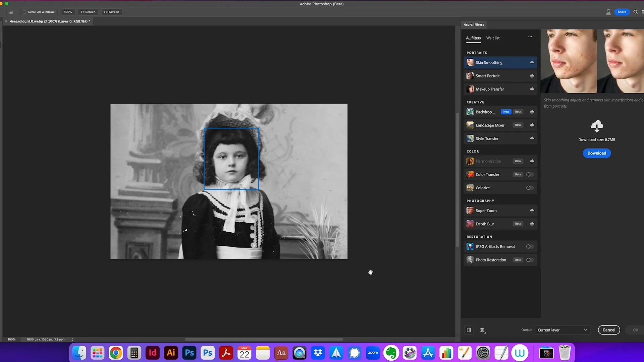Click cloud download icon for Skin Smoothing
The height and width of the screenshot is (362, 644).
tap(532, 63)
